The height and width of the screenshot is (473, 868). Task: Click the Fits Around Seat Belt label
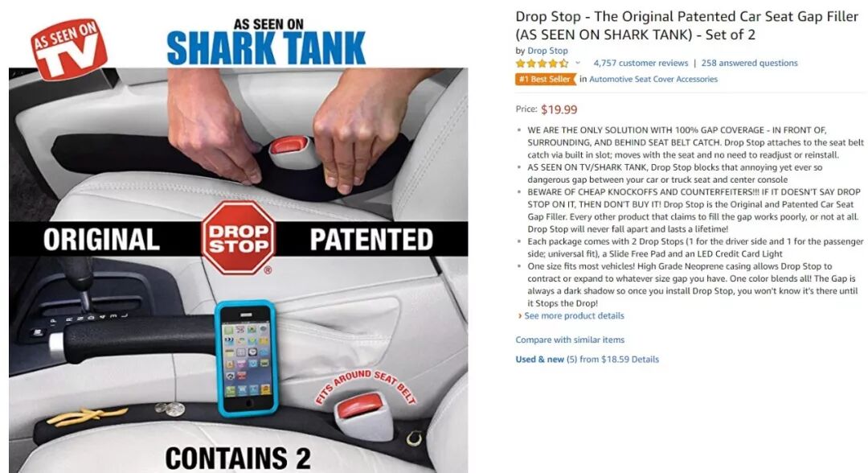366,386
